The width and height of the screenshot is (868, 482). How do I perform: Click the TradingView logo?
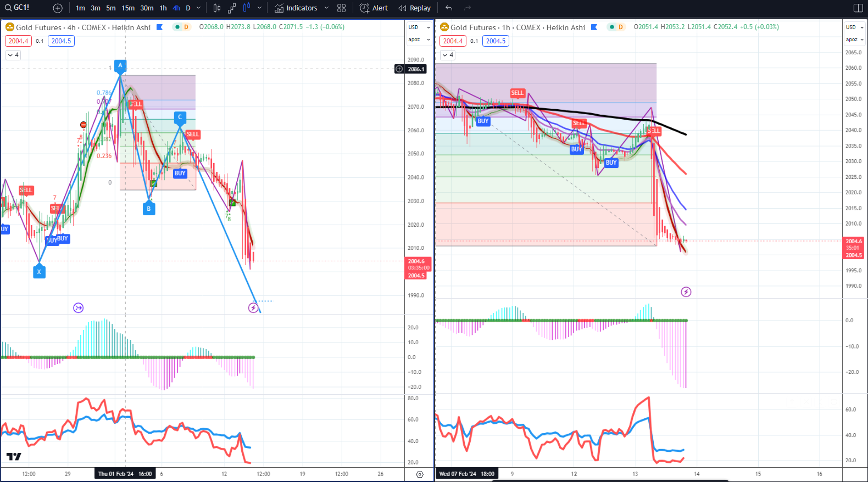tap(14, 457)
